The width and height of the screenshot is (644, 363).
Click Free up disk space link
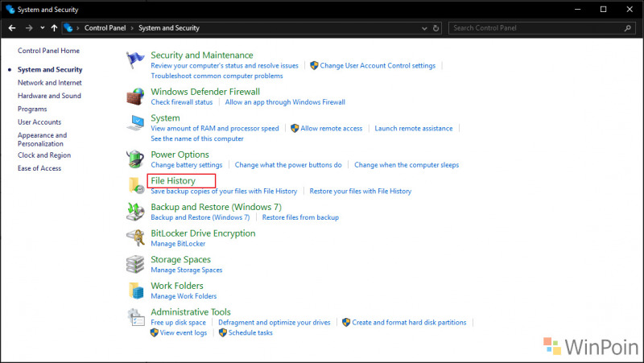pos(178,322)
